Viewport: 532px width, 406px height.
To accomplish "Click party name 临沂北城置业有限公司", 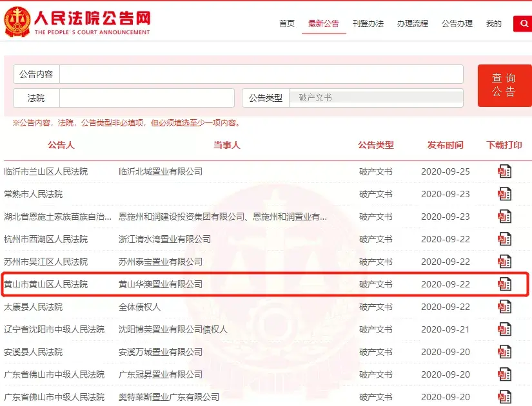I will click(x=161, y=171).
